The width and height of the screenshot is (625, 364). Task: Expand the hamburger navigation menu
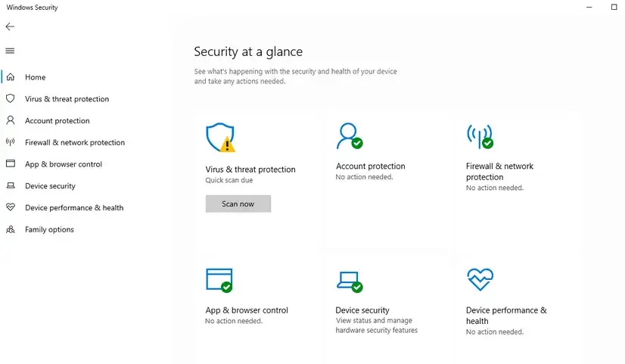[10, 51]
